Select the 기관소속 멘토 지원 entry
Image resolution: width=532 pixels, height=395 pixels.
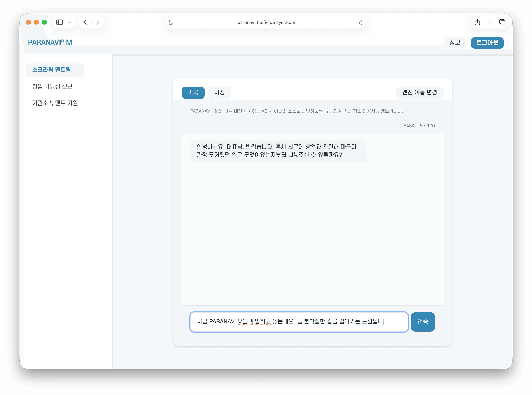click(x=55, y=103)
